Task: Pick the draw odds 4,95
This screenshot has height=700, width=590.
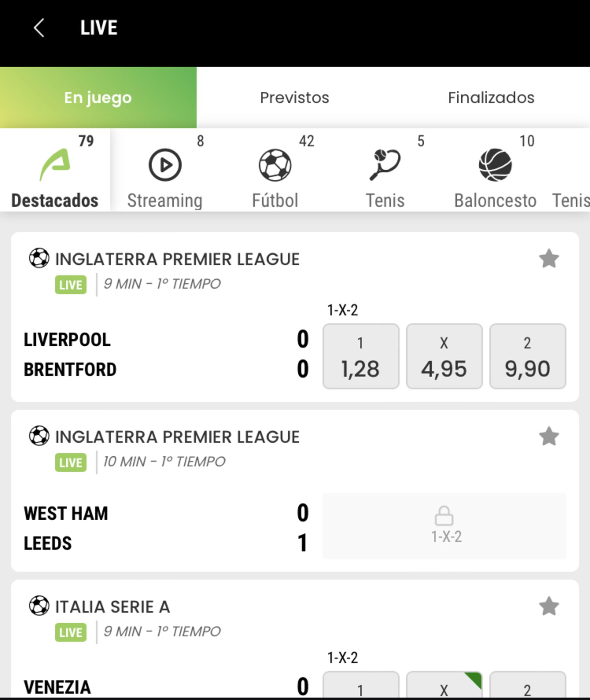Action: point(444,356)
